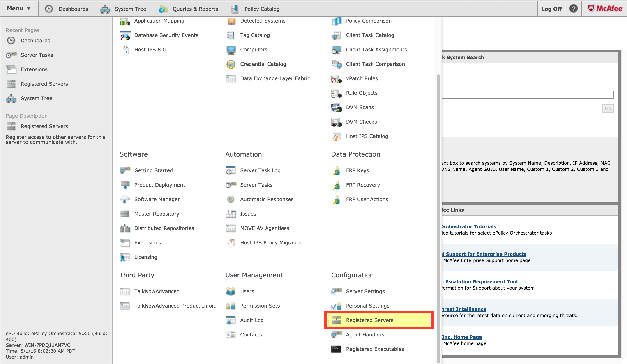Select Server Tasks from Recent Pages
This screenshot has width=627, height=364.
tap(37, 55)
